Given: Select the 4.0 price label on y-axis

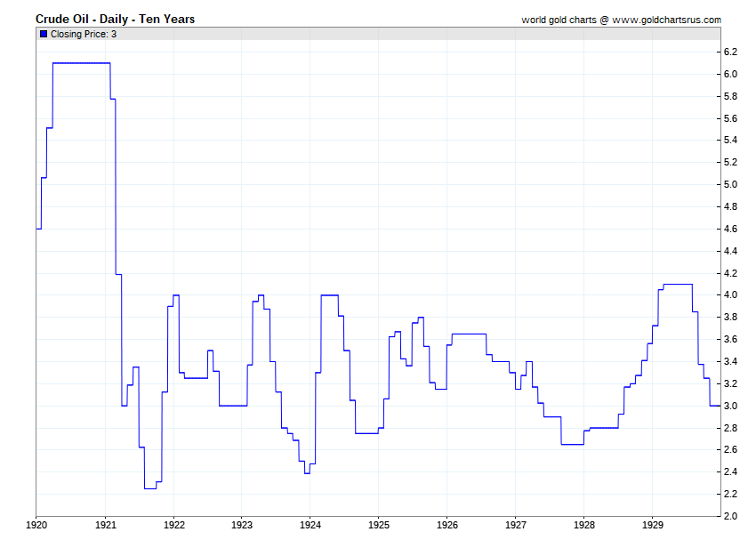Looking at the screenshot, I should pos(730,295).
